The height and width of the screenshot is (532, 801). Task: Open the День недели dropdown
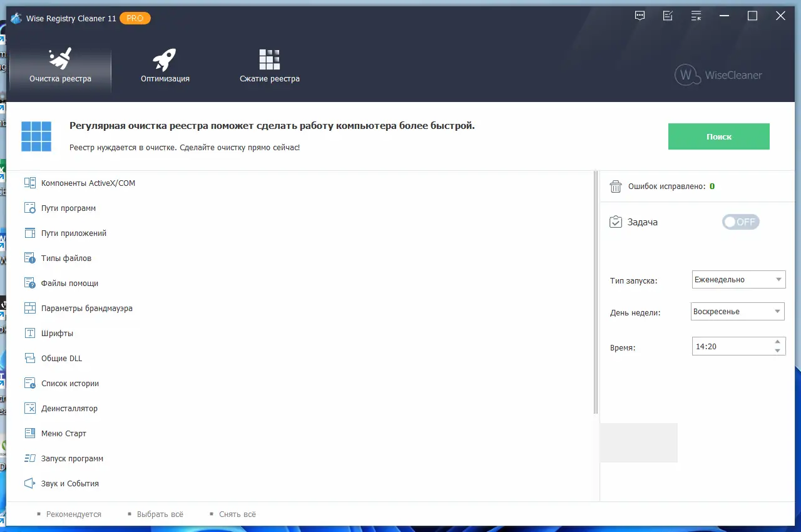[x=738, y=311]
